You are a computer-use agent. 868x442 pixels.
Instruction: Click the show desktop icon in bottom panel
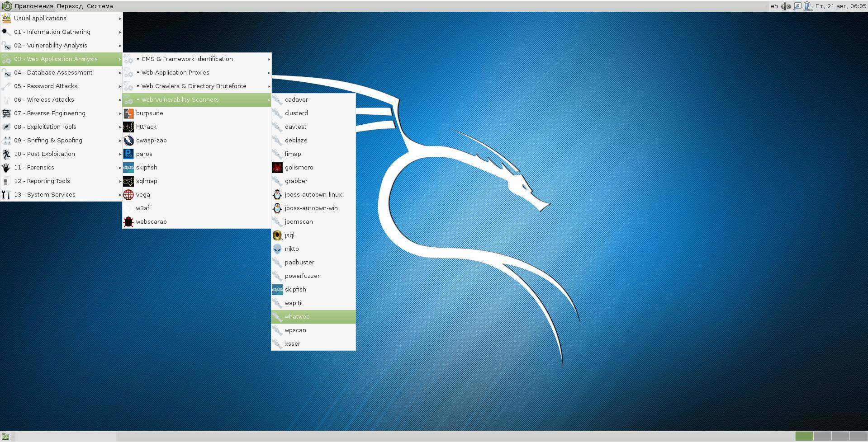(5, 436)
